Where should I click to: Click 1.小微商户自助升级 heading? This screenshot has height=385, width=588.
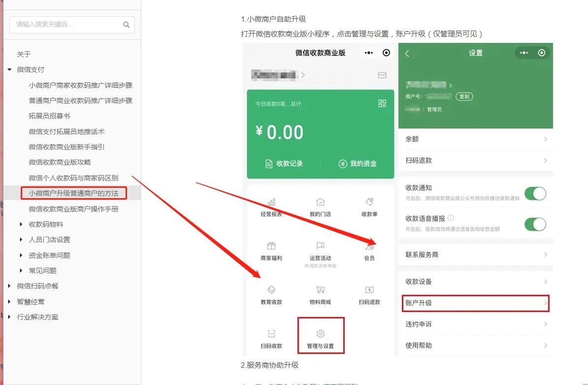pyautogui.click(x=273, y=19)
